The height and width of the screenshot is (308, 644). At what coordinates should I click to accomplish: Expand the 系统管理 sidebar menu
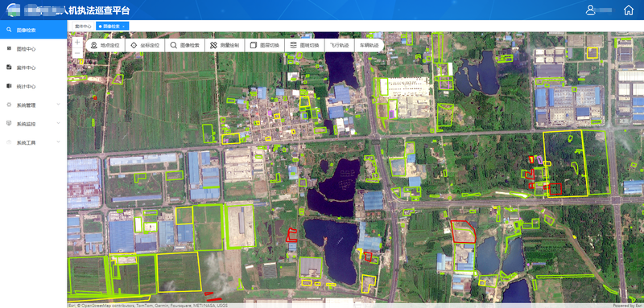pos(33,105)
